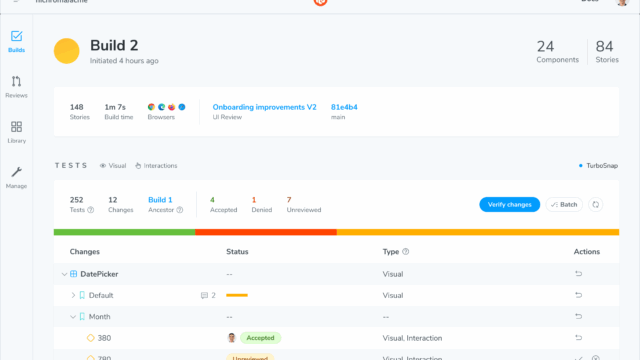Click the DatePicker component icon
The image size is (640, 360).
(x=73, y=274)
